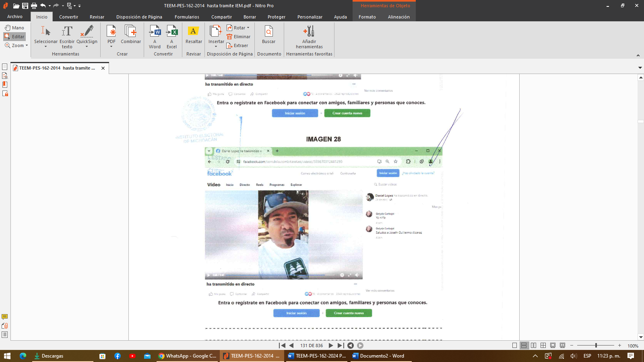The width and height of the screenshot is (644, 362).
Task: Open a file from quick access toolbar
Action: [x=16, y=6]
